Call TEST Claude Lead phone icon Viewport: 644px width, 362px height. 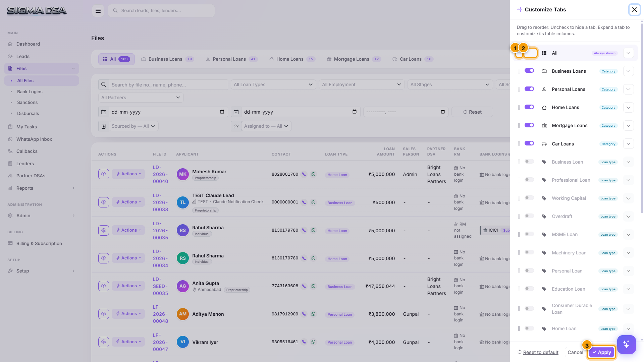(x=304, y=202)
